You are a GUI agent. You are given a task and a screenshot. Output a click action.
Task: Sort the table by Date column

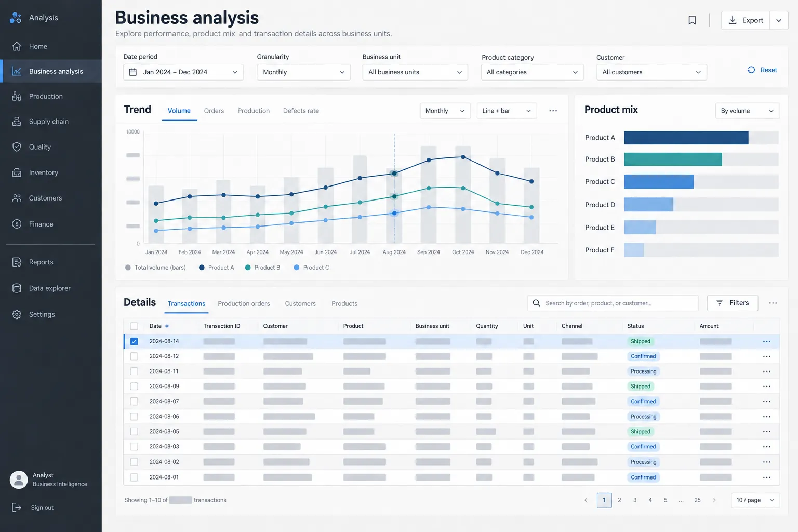pos(159,326)
